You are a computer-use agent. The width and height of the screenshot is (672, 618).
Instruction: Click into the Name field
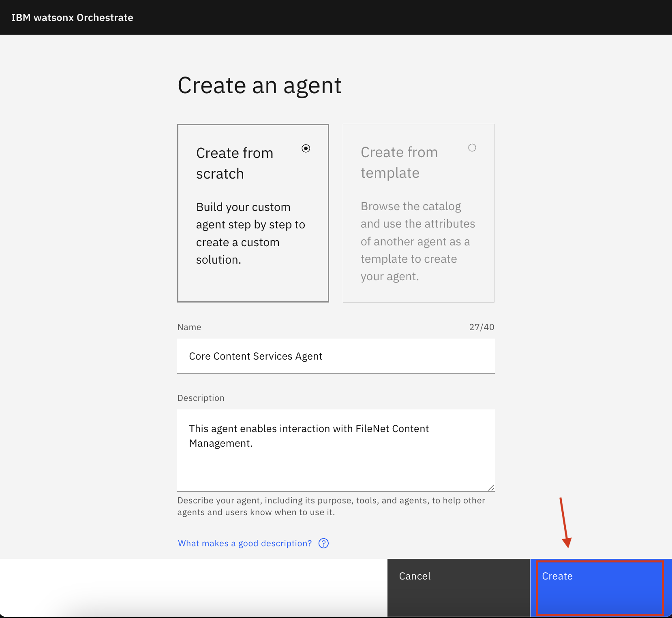coord(336,356)
